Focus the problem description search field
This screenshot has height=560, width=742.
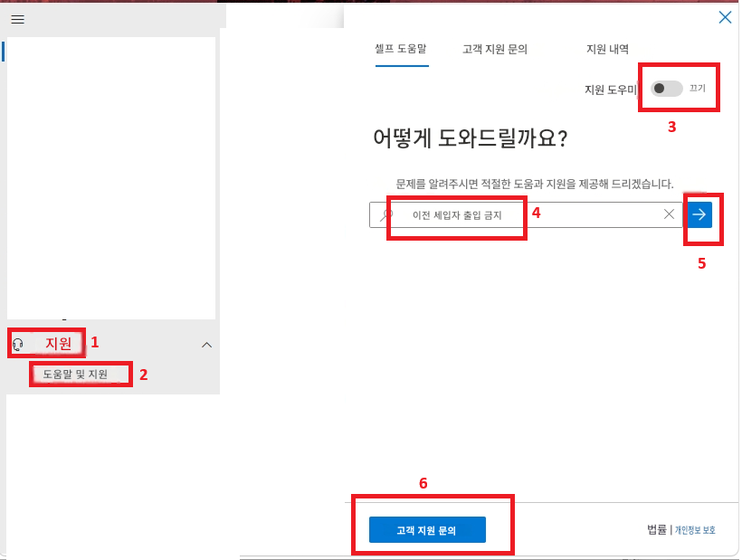coord(526,215)
